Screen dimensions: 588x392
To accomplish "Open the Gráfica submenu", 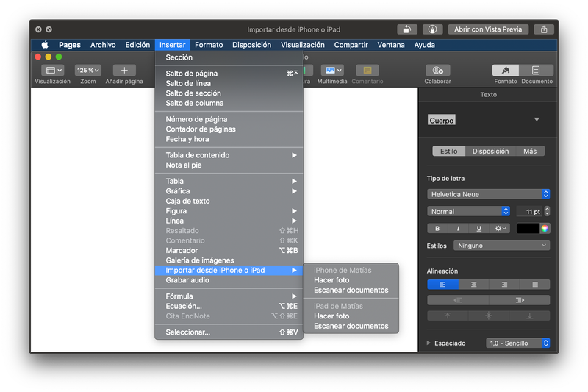I will (229, 191).
